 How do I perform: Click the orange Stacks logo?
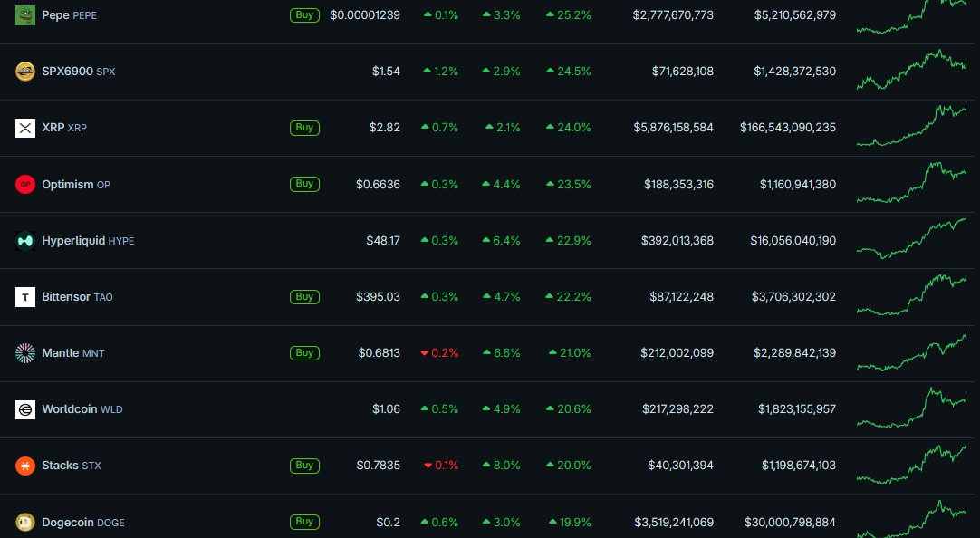pyautogui.click(x=25, y=466)
